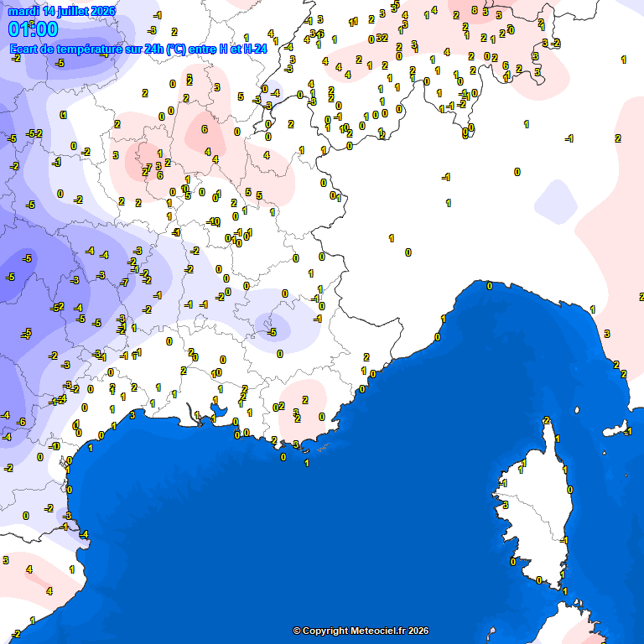Click the "Copyright Meteociel.fr 2026" caption

tap(361, 631)
